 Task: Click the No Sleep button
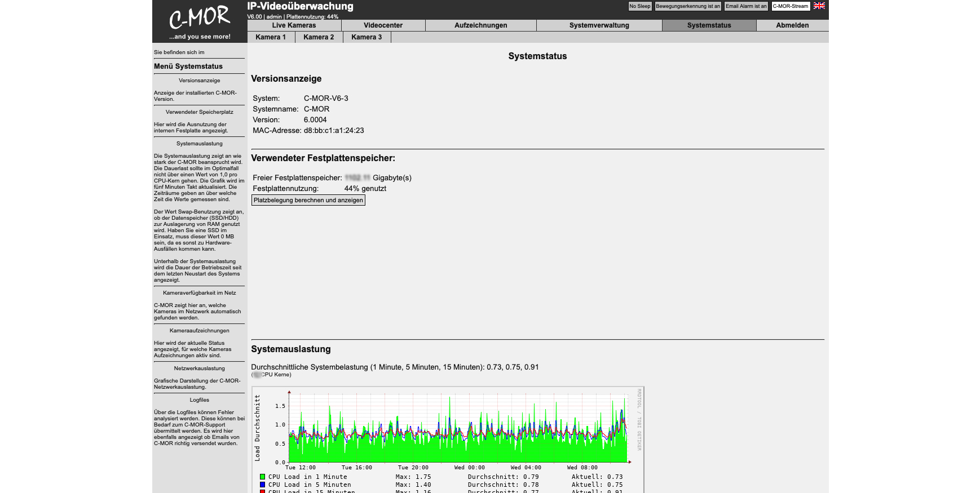[640, 6]
